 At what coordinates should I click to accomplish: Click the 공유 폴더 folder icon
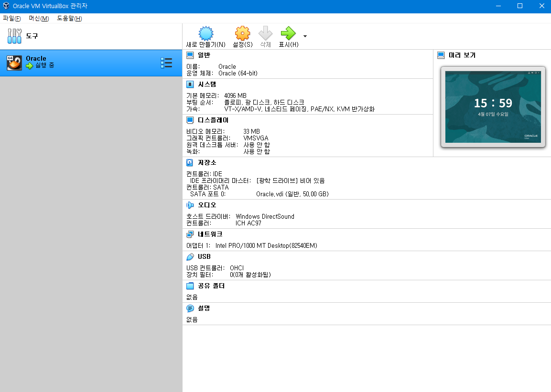pos(190,286)
